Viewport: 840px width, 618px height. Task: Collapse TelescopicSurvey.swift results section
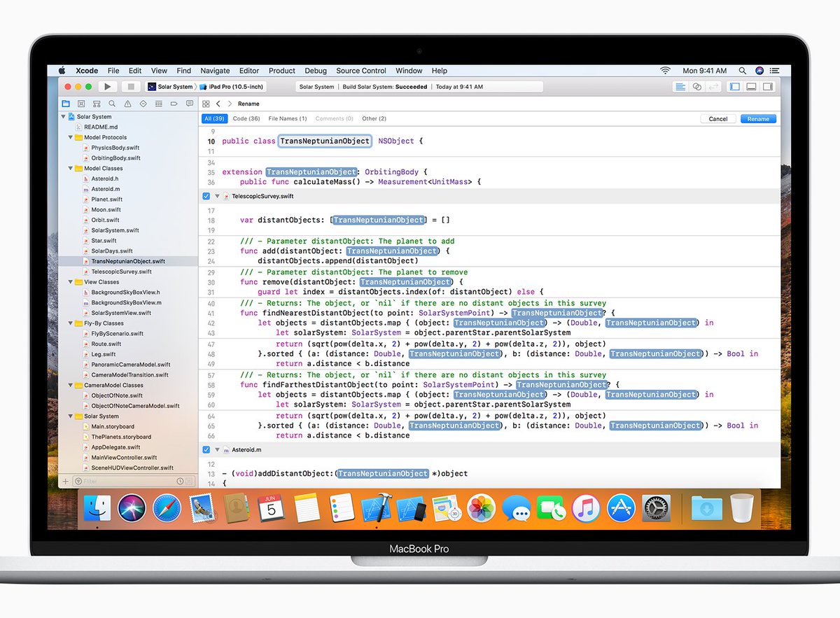(x=217, y=197)
